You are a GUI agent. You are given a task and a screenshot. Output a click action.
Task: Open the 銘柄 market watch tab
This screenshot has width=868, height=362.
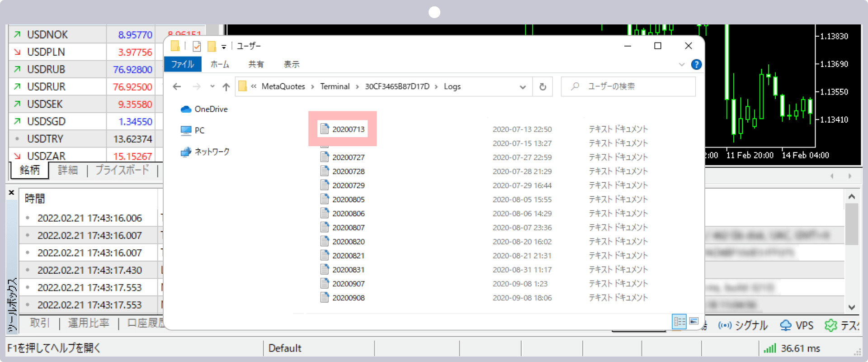tap(30, 170)
